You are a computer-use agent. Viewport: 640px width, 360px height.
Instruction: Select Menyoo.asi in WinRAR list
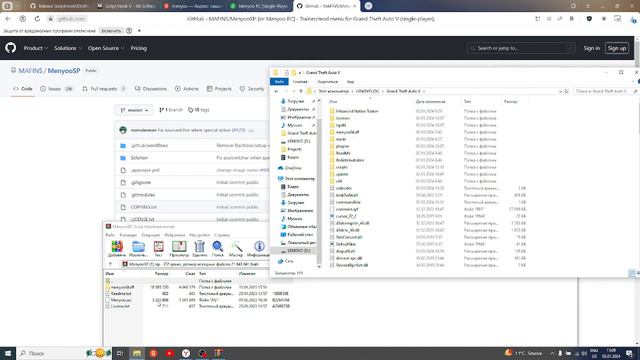(x=121, y=300)
